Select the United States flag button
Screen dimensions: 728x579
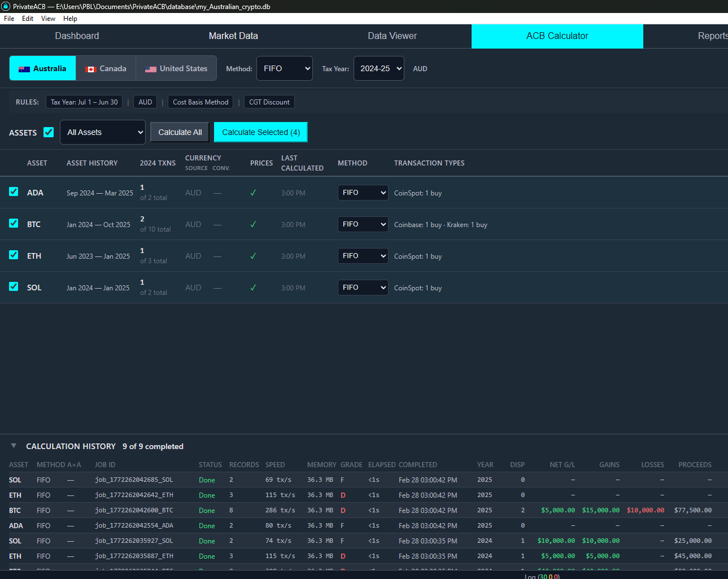click(176, 68)
